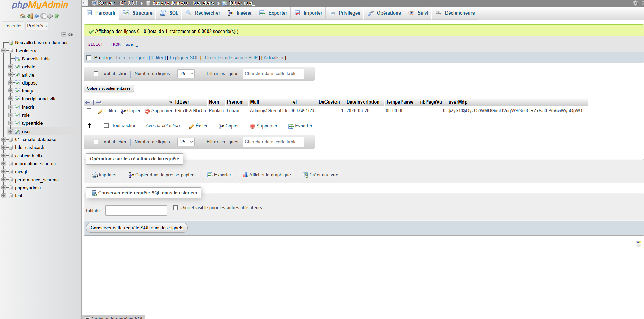Click the Options supplémentaires button

click(109, 88)
